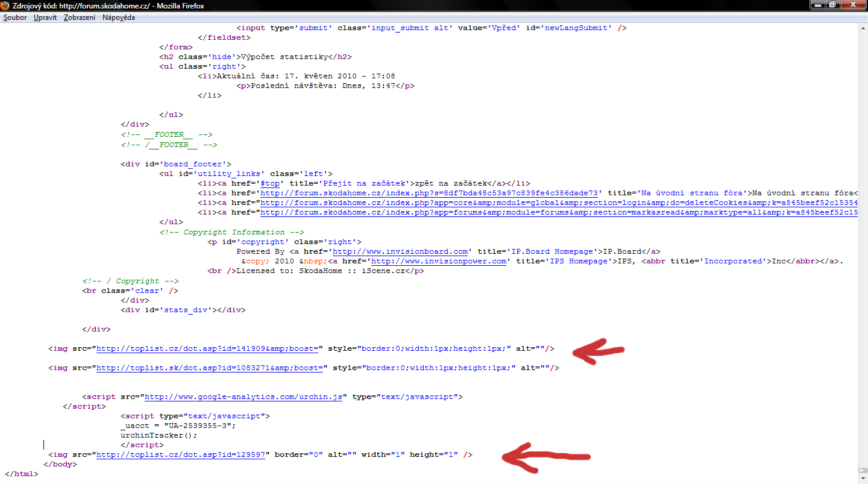Click the Firefox logo in title bar

pos(6,5)
